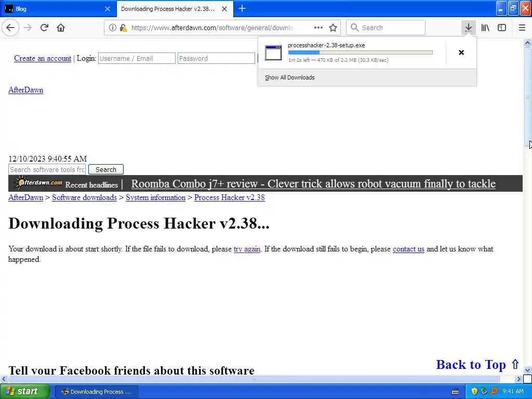
Task: Click the padlock warning icon
Action: coord(123,28)
